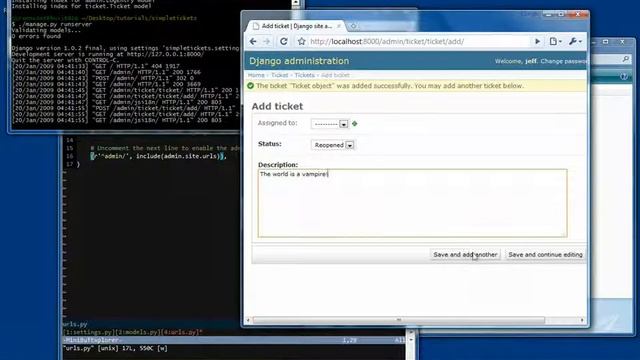This screenshot has height=360, width=640.
Task: Click the ./manage.py runserver line in terminal
Action: (51, 24)
